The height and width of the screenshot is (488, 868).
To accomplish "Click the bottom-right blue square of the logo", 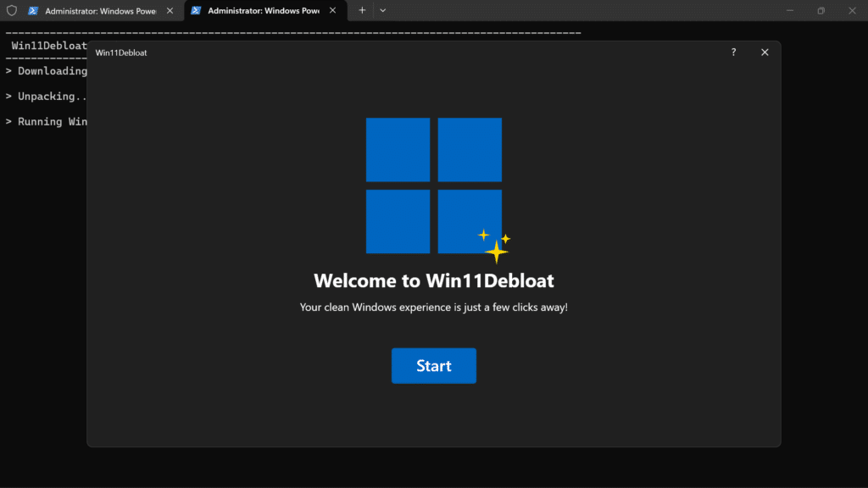I will (470, 221).
